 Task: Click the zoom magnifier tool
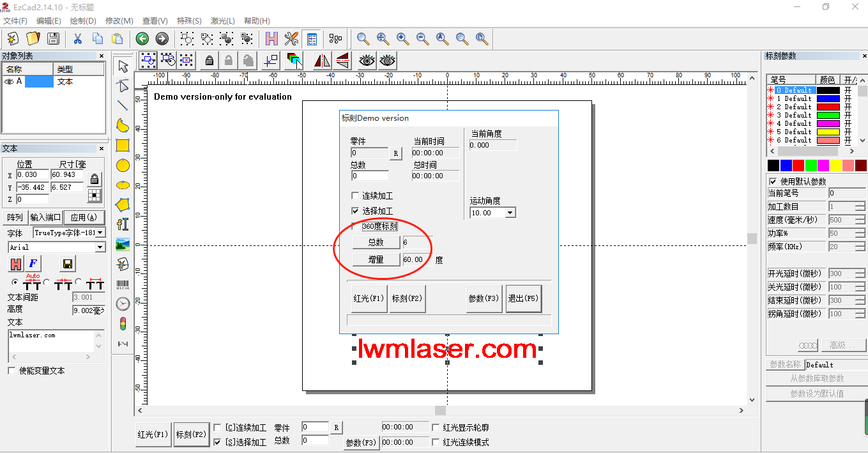pos(363,38)
